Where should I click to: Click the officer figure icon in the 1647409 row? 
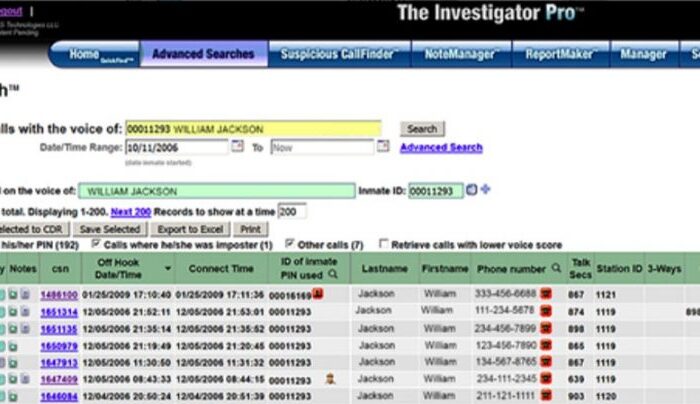point(330,379)
